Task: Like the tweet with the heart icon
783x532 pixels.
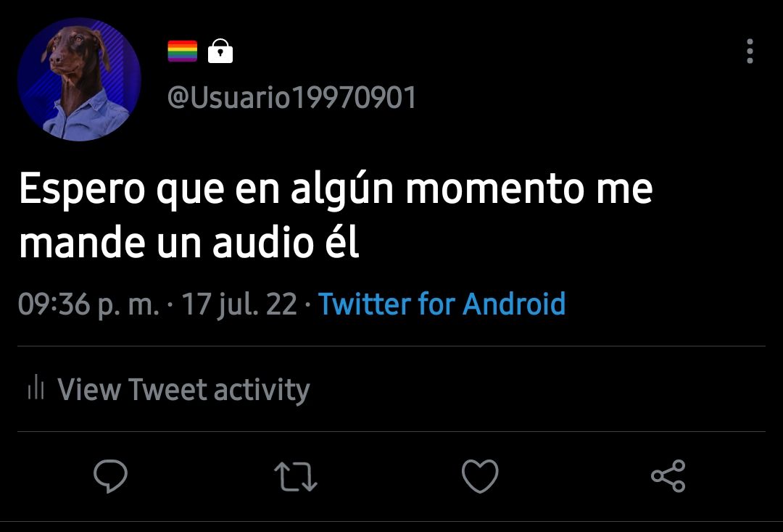Action: [x=480, y=476]
